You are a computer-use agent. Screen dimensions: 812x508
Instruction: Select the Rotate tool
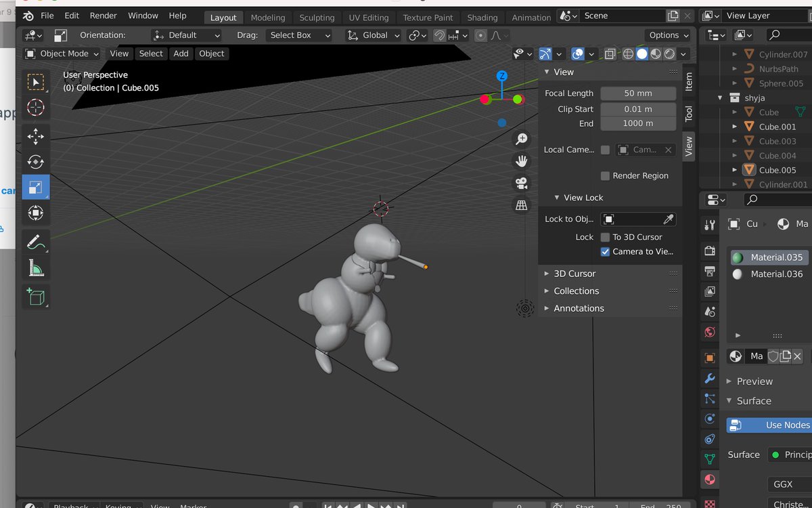point(35,162)
